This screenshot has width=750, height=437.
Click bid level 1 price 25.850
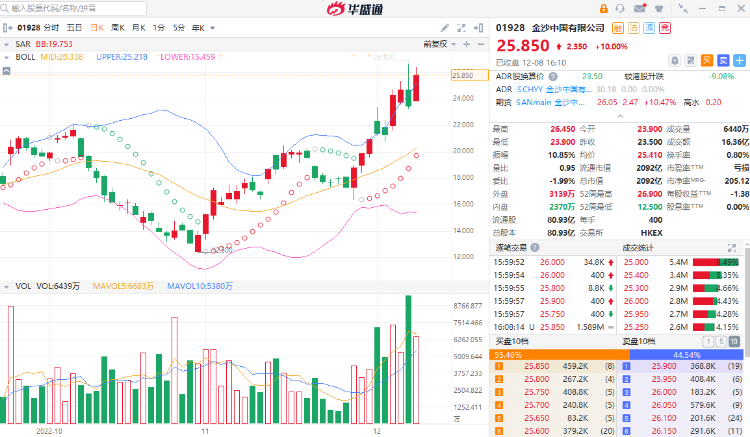tap(537, 366)
